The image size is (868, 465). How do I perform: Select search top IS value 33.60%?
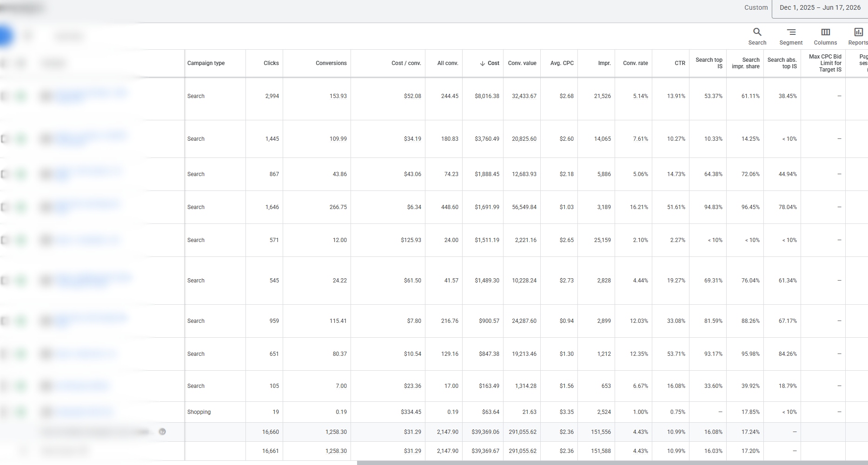[713, 386]
